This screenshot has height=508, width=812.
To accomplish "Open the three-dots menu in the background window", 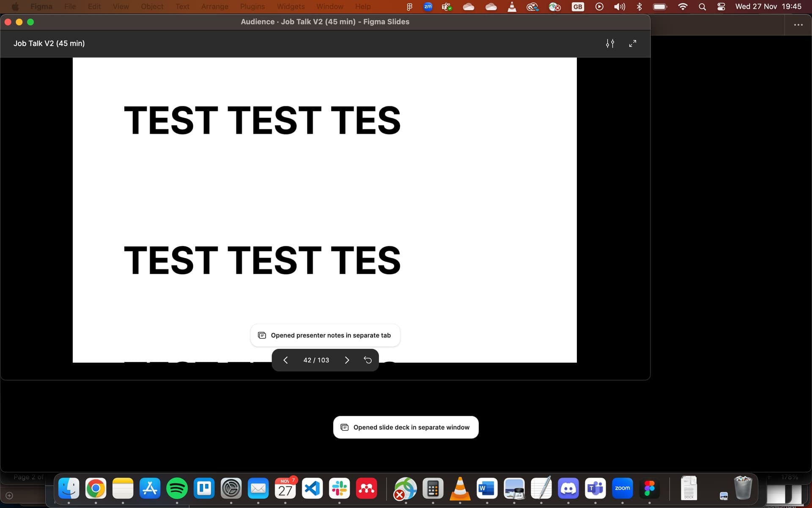I will coord(798,25).
